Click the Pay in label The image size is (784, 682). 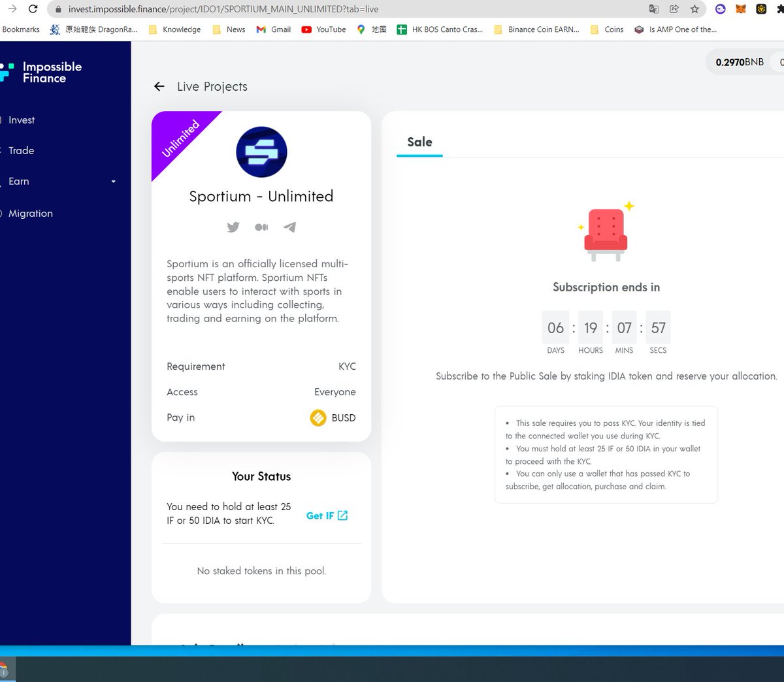[181, 417]
